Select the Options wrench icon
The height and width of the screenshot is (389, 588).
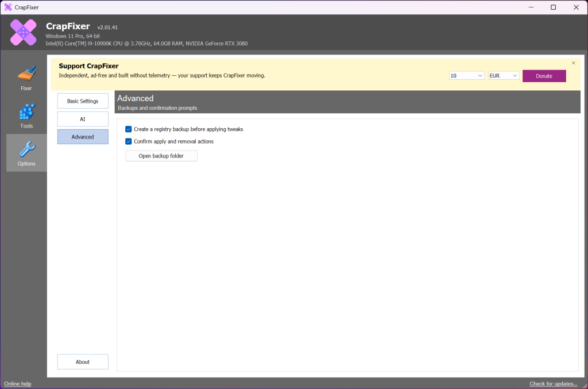coord(26,149)
